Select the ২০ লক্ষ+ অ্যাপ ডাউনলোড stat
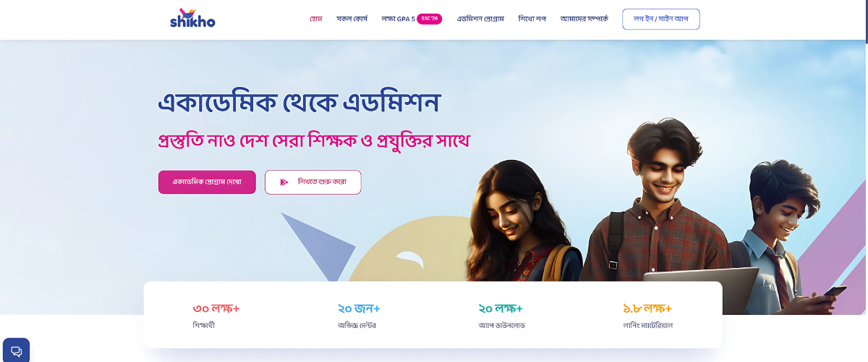The height and width of the screenshot is (362, 868). (501, 316)
